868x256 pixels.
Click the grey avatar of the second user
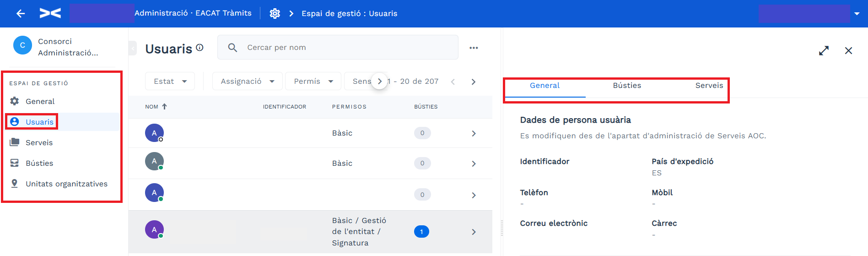click(154, 161)
